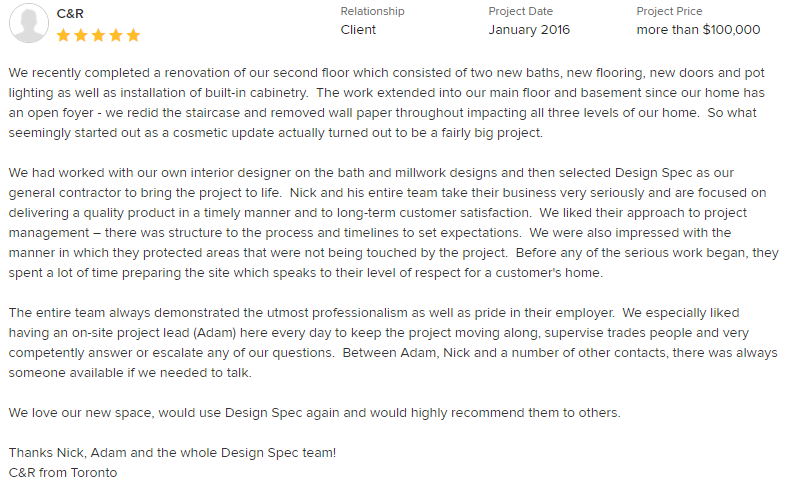Image resolution: width=802 pixels, height=482 pixels.
Task: Select the January 2016 date value
Action: (x=529, y=30)
